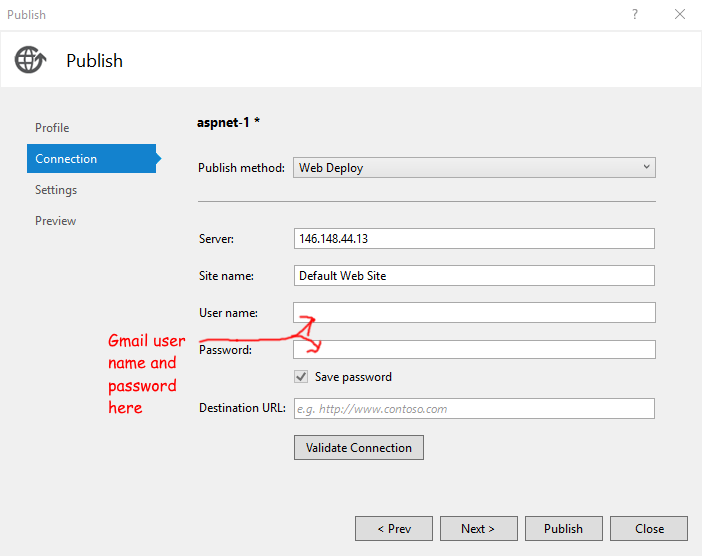Open the Settings tab

click(x=56, y=190)
